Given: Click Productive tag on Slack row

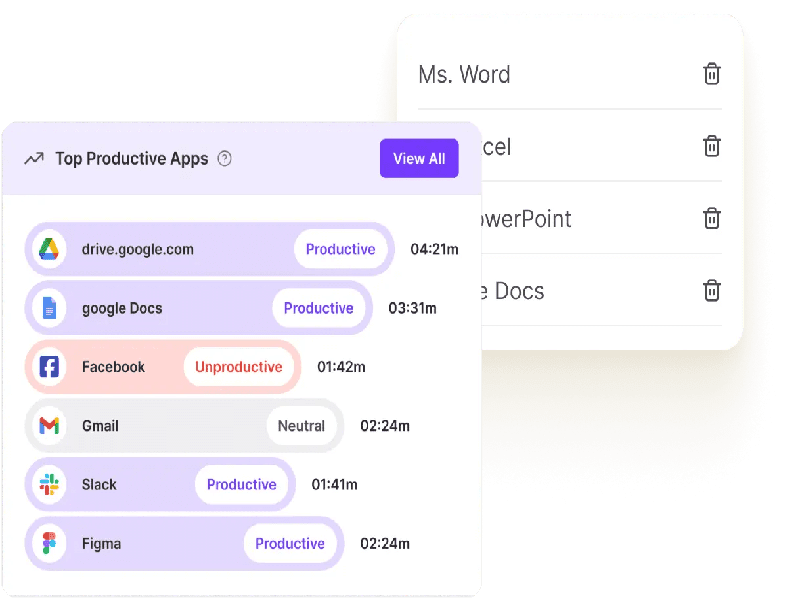Looking at the screenshot, I should tap(241, 484).
